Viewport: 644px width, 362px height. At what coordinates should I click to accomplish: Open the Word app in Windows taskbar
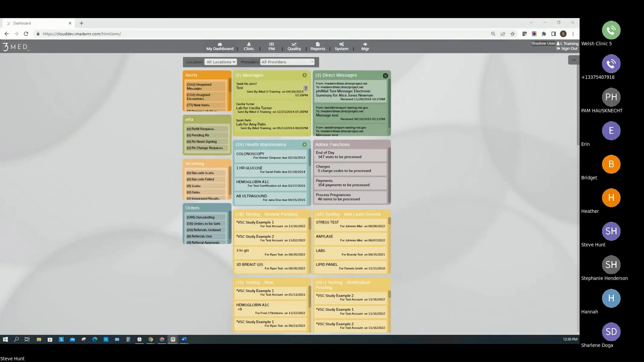(x=184, y=339)
